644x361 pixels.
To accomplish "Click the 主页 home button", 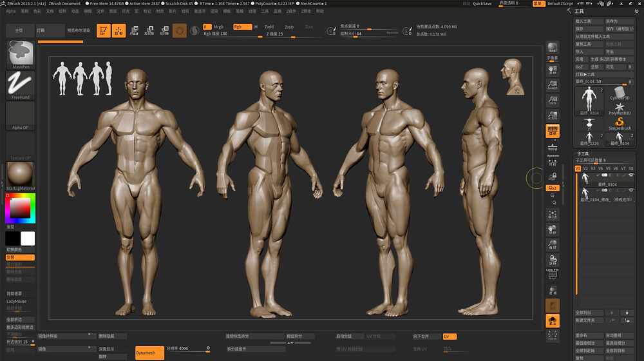I will tap(19, 30).
